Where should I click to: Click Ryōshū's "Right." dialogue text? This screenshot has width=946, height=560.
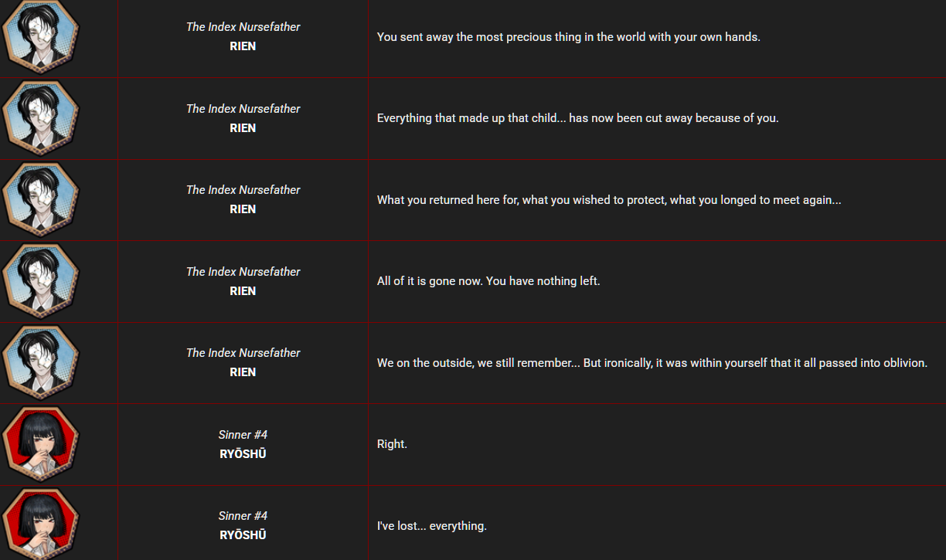(392, 444)
